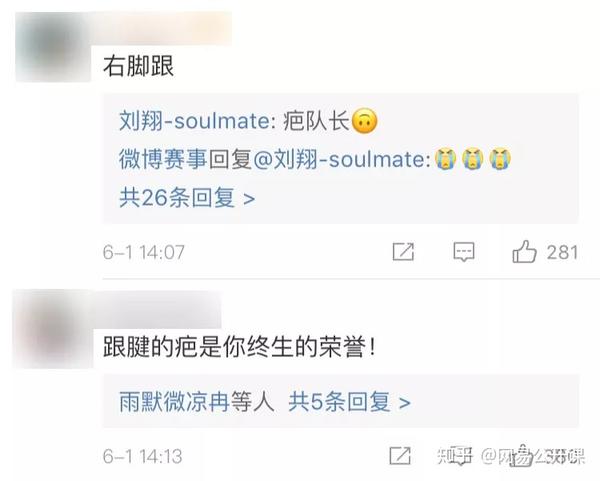Select the comment text 右脚跟
Screen dimensions: 600x481
coord(139,66)
